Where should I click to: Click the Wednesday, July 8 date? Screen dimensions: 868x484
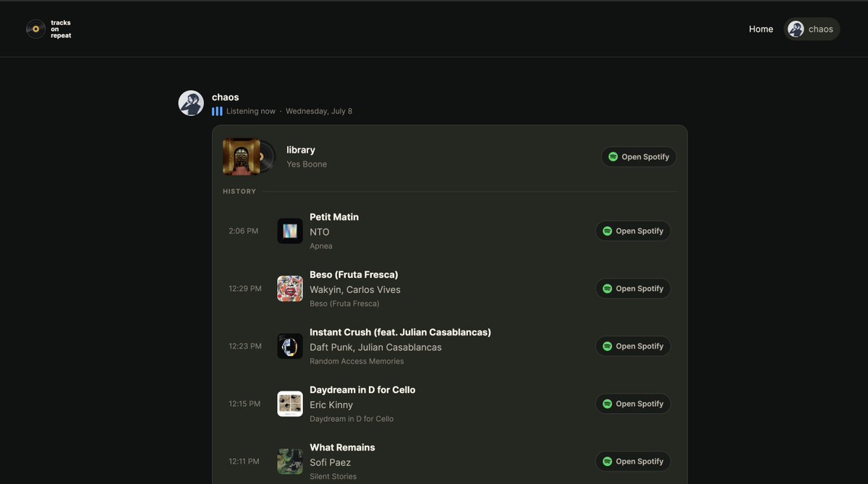(x=319, y=111)
